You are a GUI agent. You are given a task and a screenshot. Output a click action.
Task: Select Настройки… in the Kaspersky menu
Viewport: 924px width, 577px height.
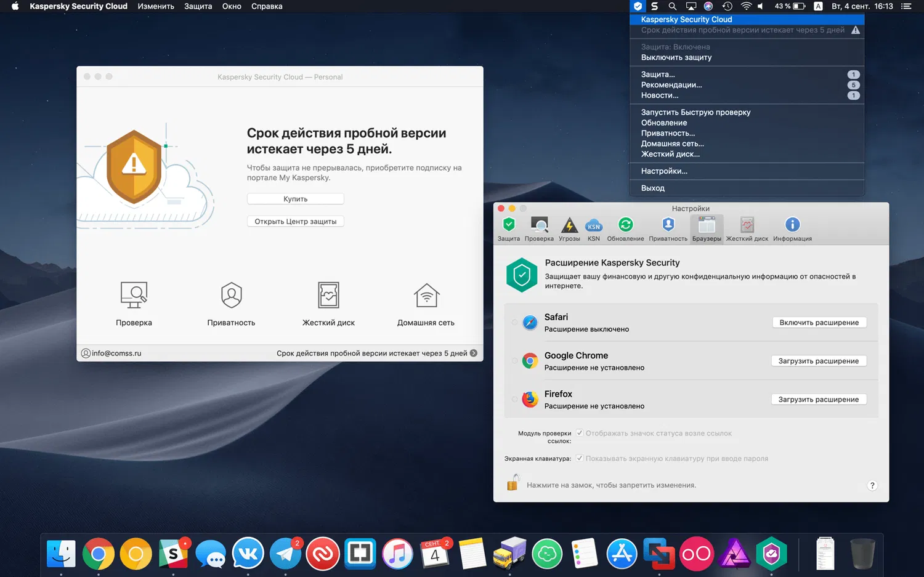pyautogui.click(x=664, y=171)
